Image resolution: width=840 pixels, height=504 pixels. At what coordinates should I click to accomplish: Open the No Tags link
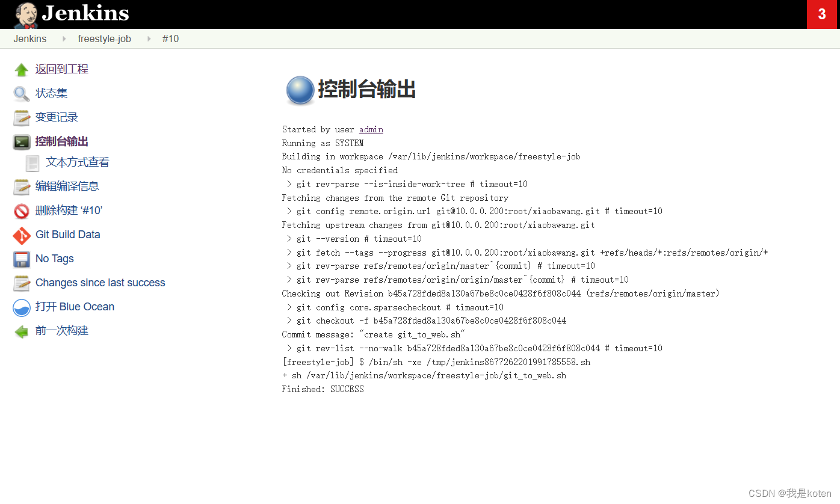[x=55, y=259]
